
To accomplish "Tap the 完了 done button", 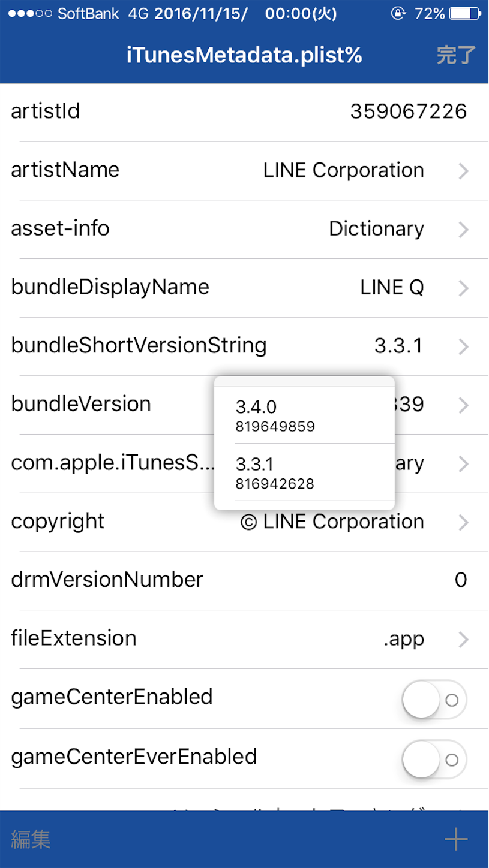I will click(x=456, y=55).
